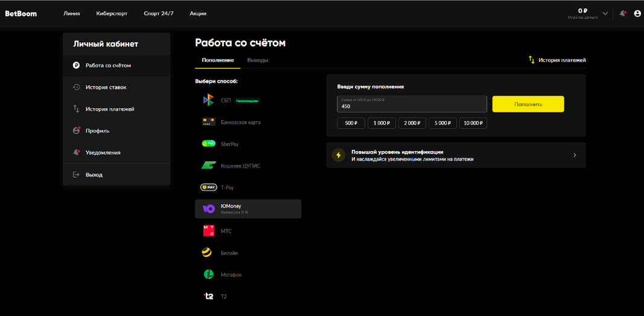Click Выход in the sidebar
Viewport: 644px width, 316px height.
pos(94,175)
